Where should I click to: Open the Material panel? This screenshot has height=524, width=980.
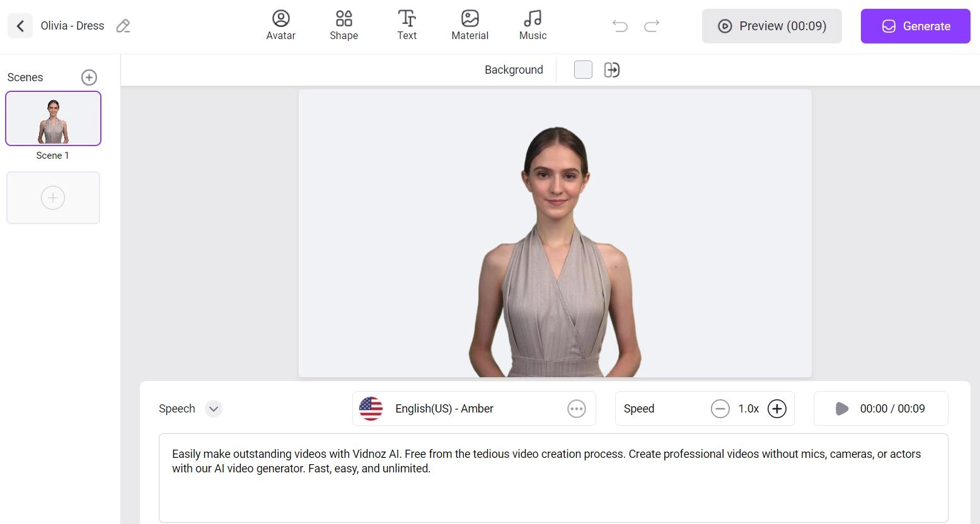470,25
